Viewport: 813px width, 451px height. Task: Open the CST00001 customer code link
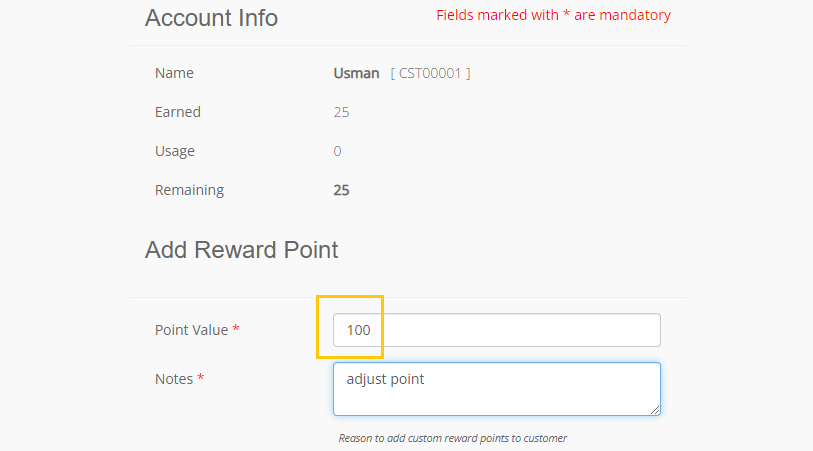(x=430, y=73)
